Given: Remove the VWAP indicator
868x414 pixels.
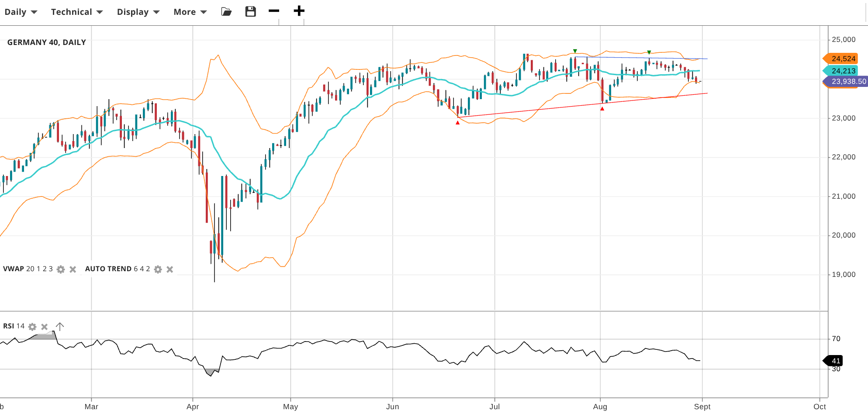Looking at the screenshot, I should click(73, 269).
